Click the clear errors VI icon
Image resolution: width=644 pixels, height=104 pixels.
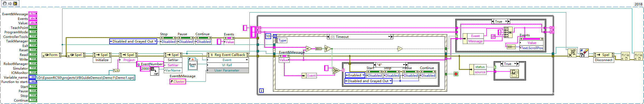tap(584, 53)
